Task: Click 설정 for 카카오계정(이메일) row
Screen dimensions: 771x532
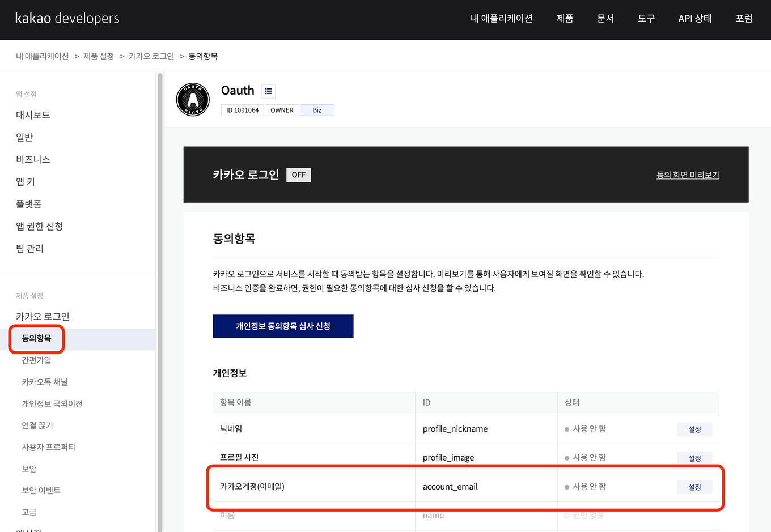Action: click(x=694, y=487)
